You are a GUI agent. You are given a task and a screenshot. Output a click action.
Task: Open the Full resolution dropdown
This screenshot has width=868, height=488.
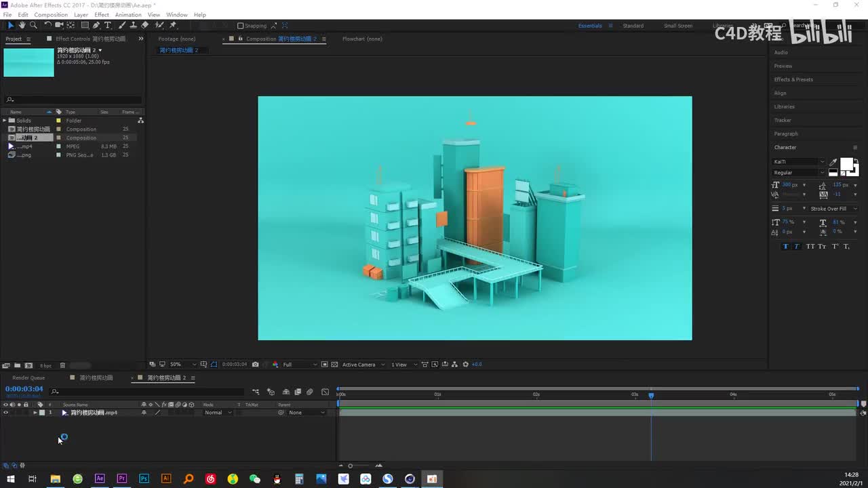tap(298, 365)
